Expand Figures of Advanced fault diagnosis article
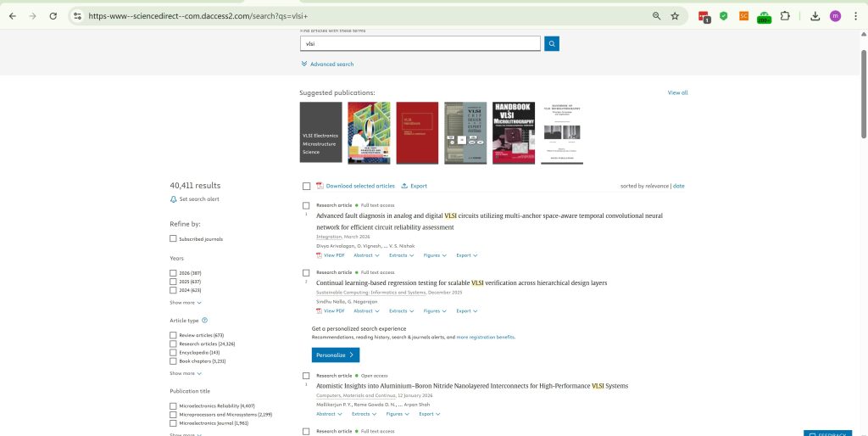The width and height of the screenshot is (868, 436). pos(435,255)
